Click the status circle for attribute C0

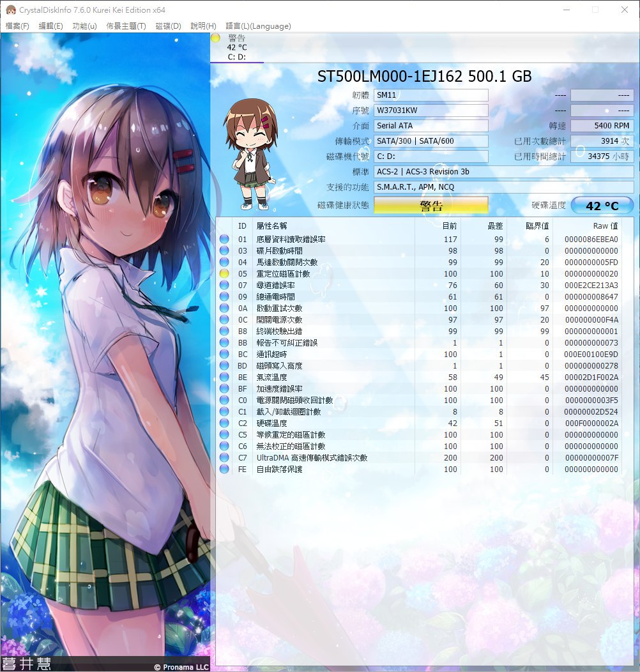[224, 400]
